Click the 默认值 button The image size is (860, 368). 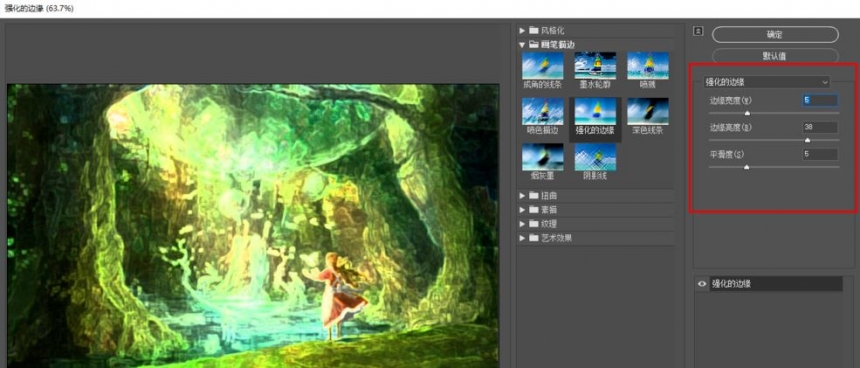(x=775, y=56)
